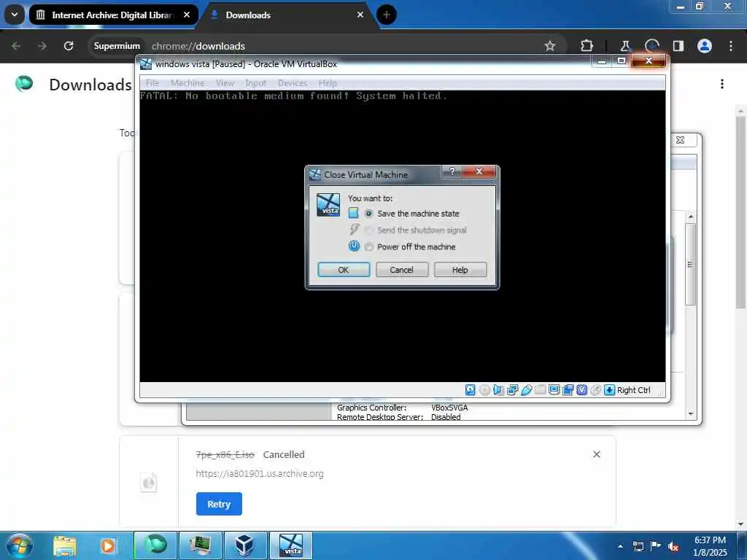Open the browser extensions puzzle icon

pyautogui.click(x=587, y=46)
